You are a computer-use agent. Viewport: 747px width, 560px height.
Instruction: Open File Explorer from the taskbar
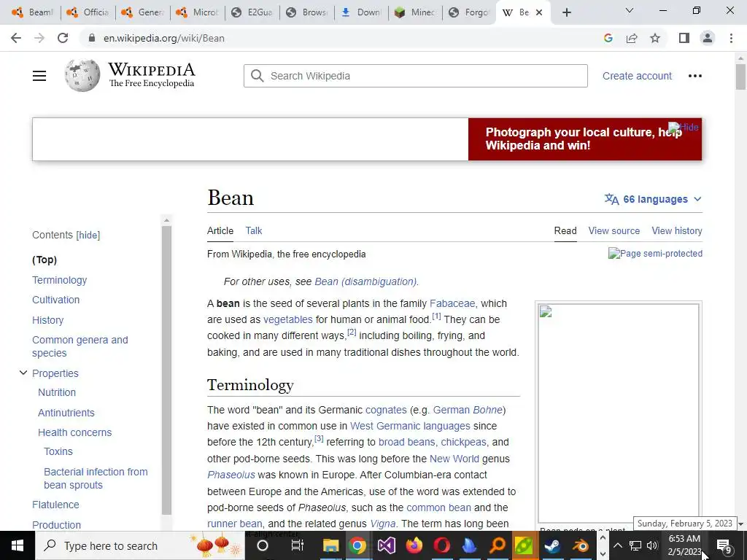(330, 545)
